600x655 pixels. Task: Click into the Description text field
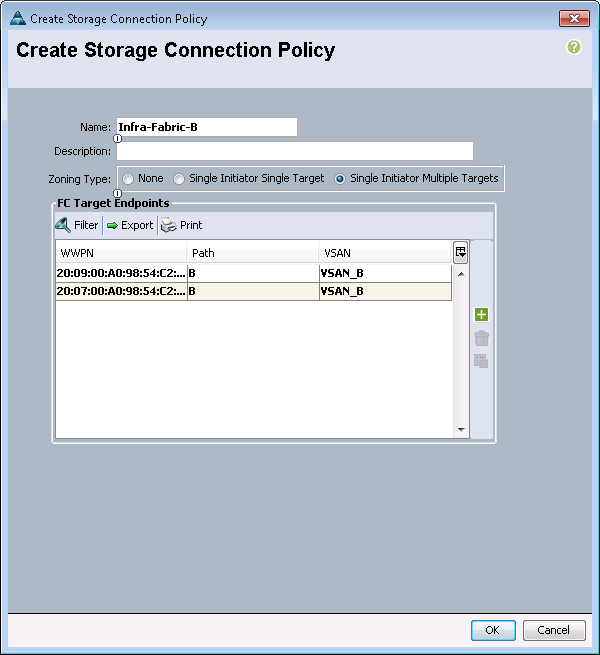[x=295, y=151]
